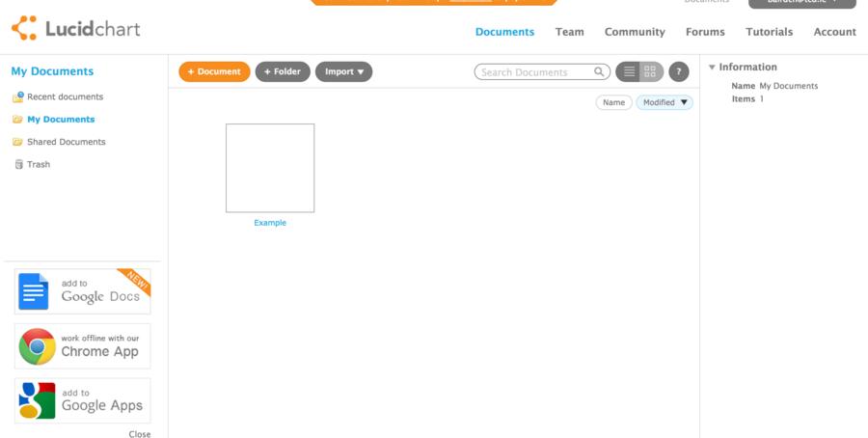Sort documents by Name
868x438 pixels.
point(614,102)
